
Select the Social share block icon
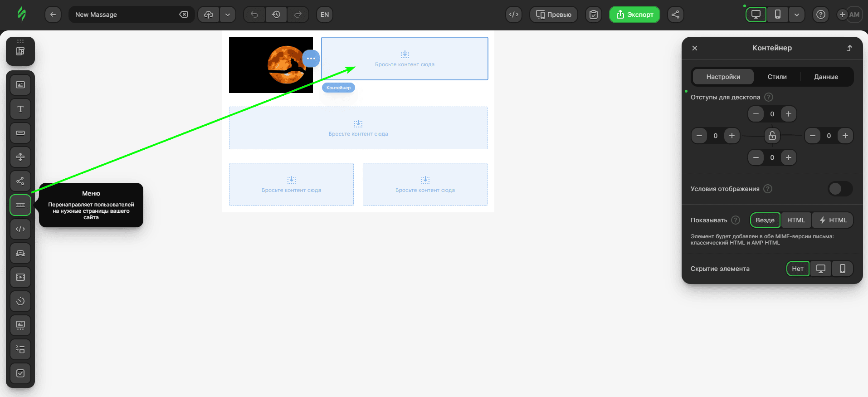pos(20,181)
